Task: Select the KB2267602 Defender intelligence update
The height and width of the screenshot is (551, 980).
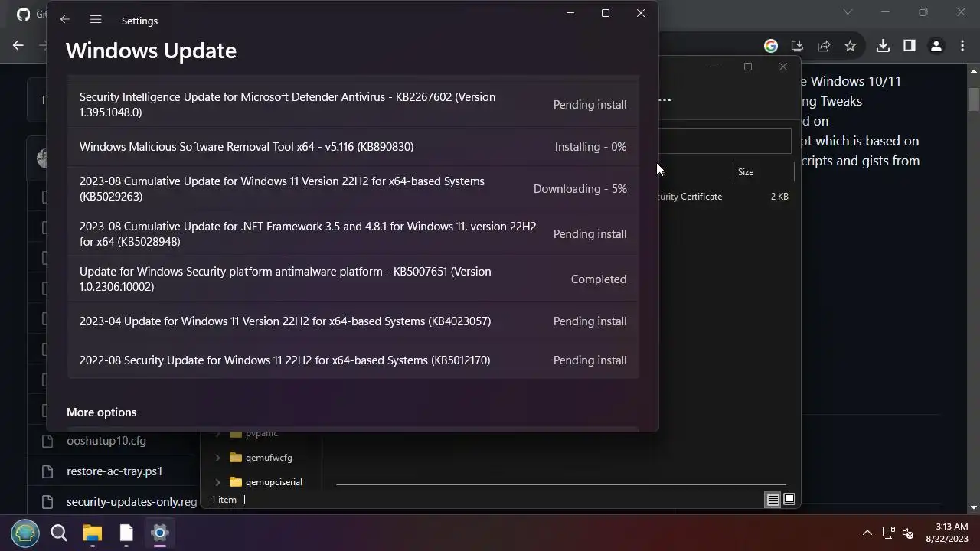Action: click(x=353, y=105)
